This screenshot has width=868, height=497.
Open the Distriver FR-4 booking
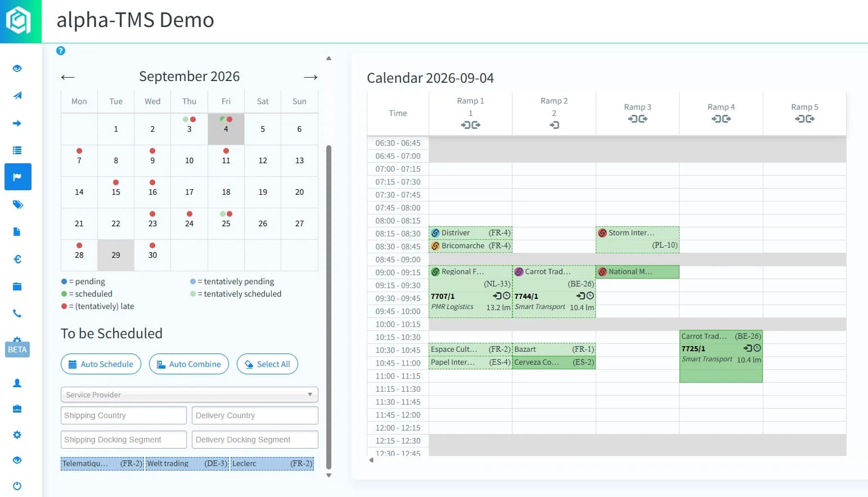pyautogui.click(x=470, y=233)
